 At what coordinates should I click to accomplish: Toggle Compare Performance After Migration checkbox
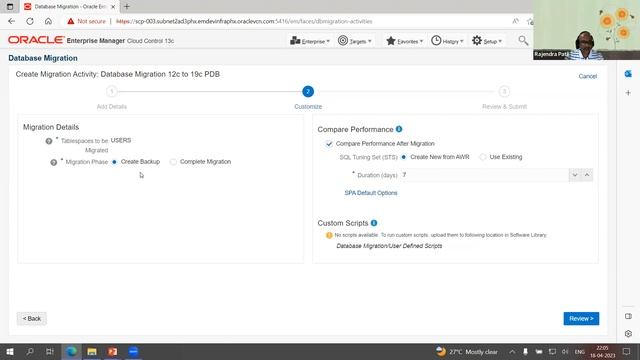tap(329, 144)
